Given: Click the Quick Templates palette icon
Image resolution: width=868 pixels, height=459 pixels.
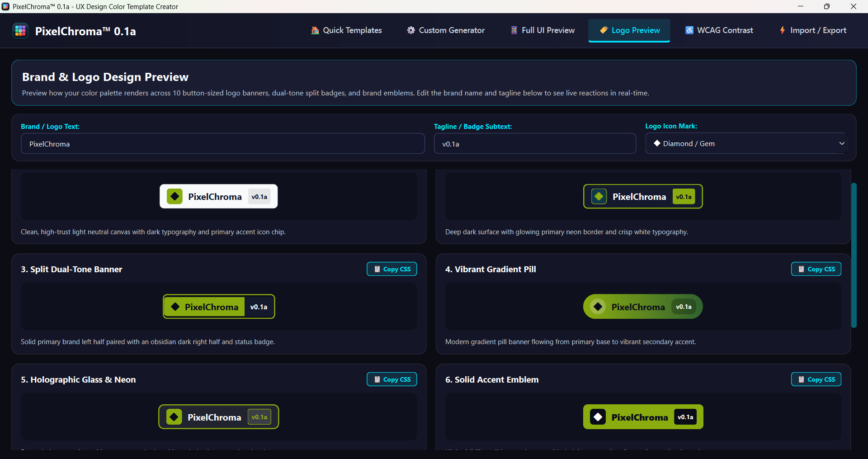Looking at the screenshot, I should point(315,30).
